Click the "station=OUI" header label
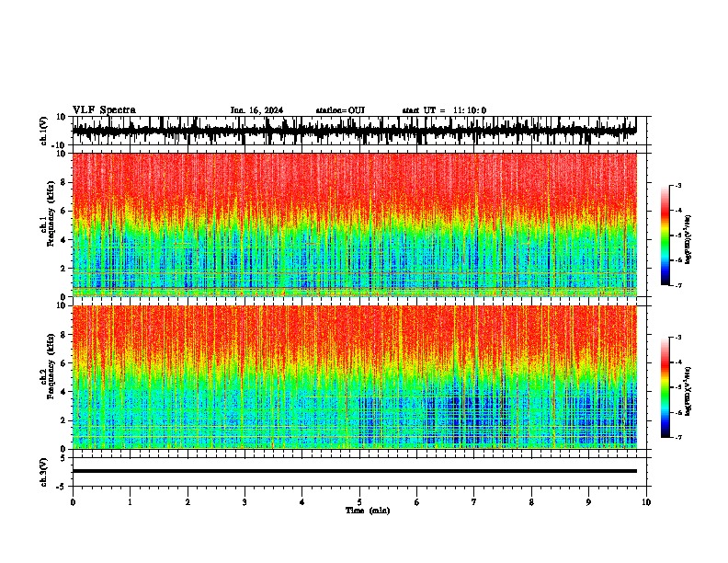 click(340, 110)
